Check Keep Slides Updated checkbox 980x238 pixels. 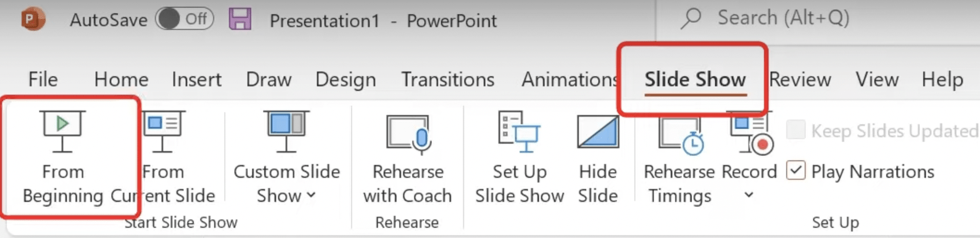795,130
